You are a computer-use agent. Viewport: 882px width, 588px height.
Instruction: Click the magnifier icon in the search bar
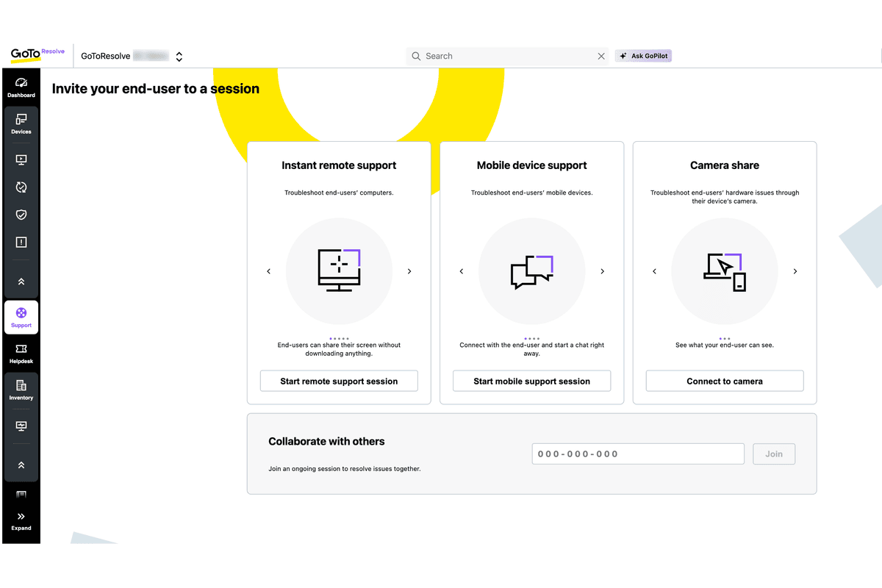(x=417, y=56)
